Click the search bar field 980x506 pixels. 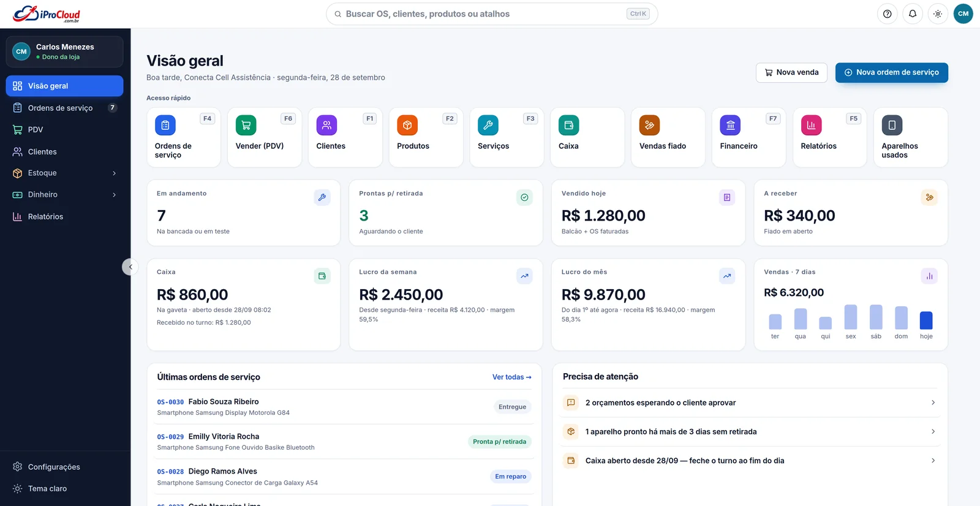492,13
